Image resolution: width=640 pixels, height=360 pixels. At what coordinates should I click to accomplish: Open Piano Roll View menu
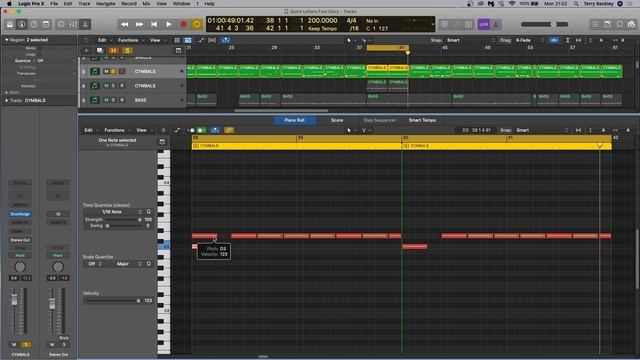point(143,130)
